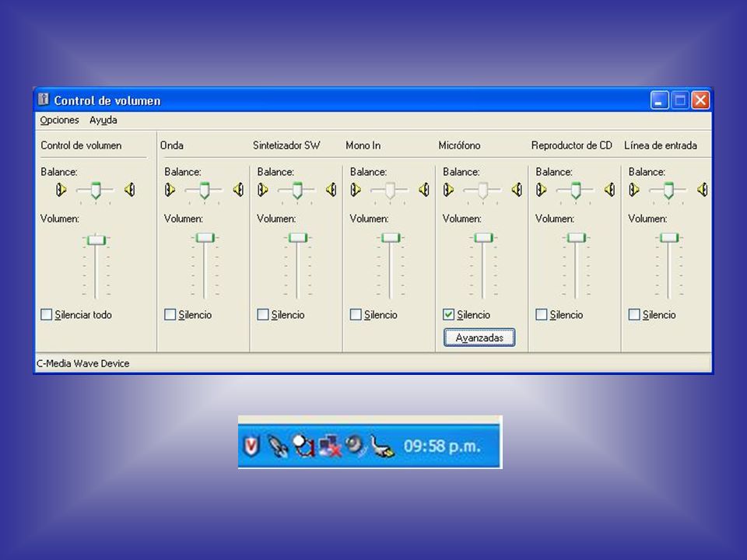Click the left speaker icon of master balance
The height and width of the screenshot is (560, 747).
(61, 190)
